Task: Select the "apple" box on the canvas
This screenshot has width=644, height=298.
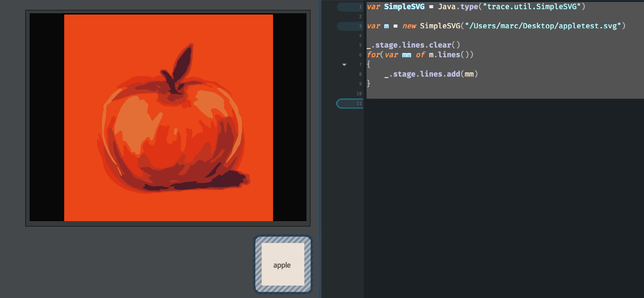Action: [282, 265]
